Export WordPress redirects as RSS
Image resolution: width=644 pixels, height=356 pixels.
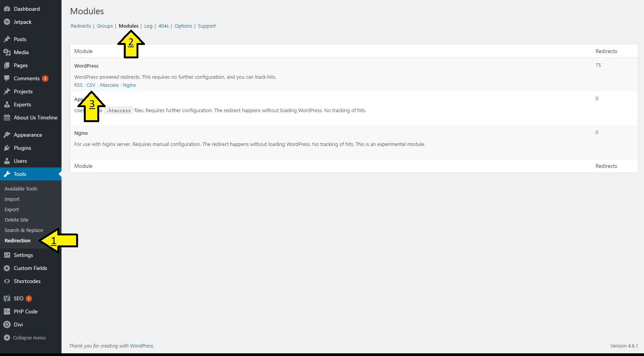coord(78,85)
